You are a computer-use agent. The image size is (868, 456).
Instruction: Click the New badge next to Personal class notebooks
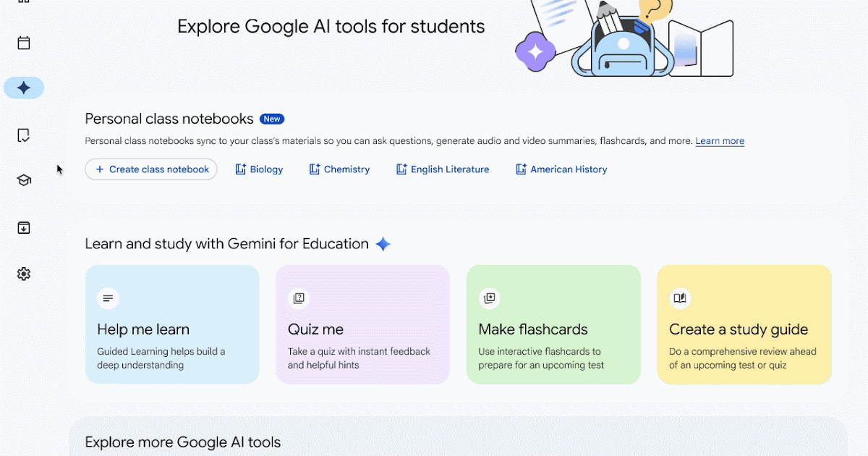coord(272,119)
